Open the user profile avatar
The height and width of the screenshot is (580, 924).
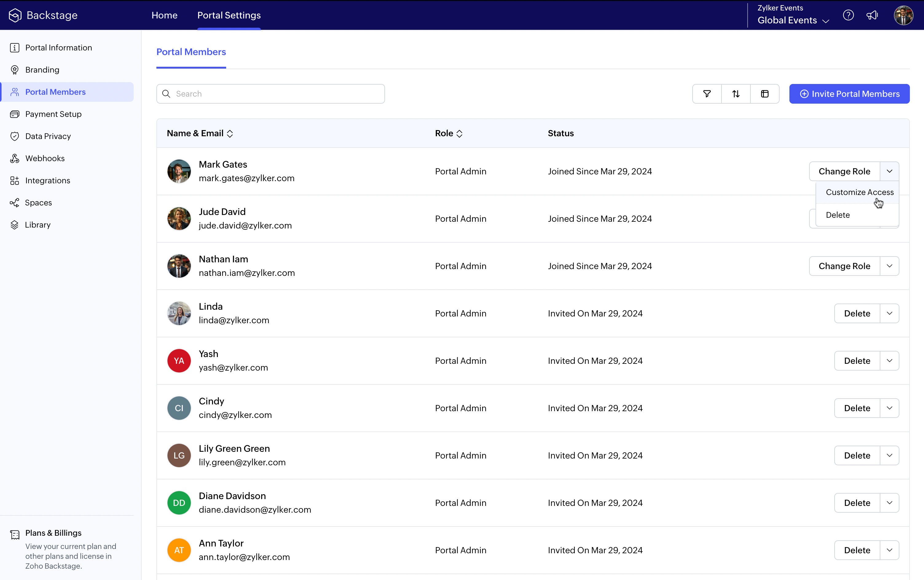(x=903, y=15)
